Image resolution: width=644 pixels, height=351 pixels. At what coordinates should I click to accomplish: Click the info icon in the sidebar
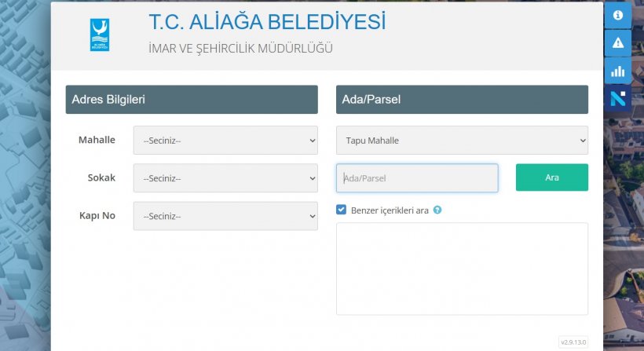618,16
